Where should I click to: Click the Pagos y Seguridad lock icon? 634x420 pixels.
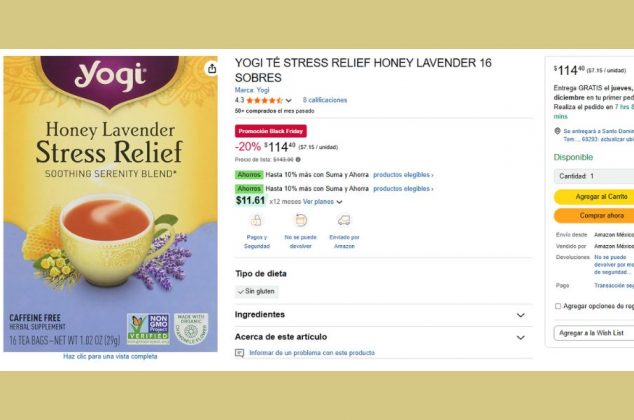256,220
